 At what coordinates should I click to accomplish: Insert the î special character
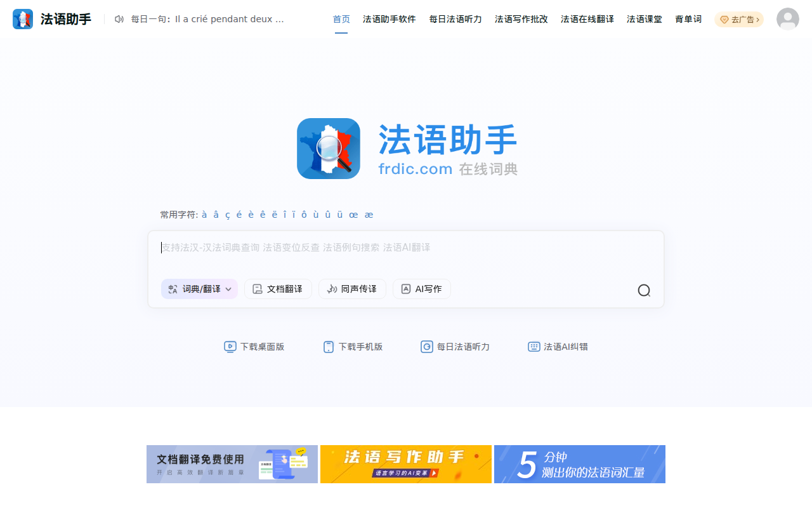285,215
